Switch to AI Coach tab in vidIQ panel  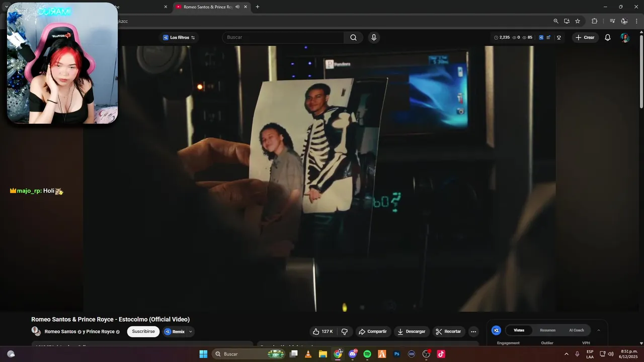(x=577, y=330)
